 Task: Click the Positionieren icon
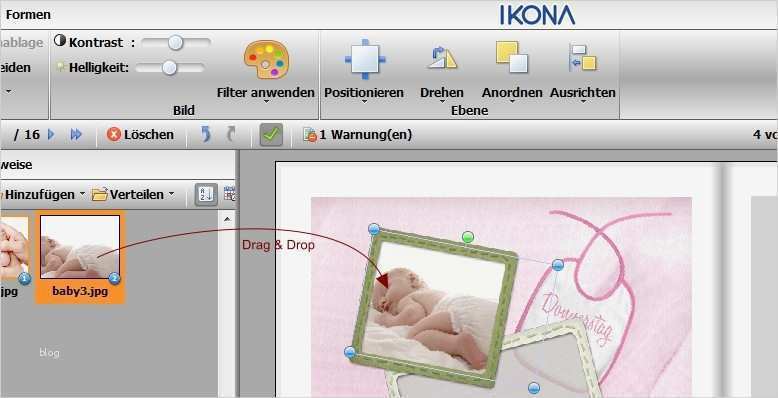[x=365, y=59]
